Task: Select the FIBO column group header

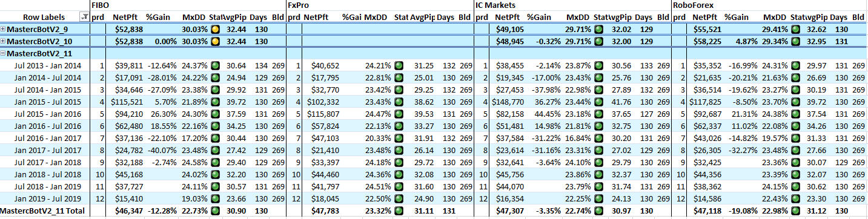Action: pos(100,5)
